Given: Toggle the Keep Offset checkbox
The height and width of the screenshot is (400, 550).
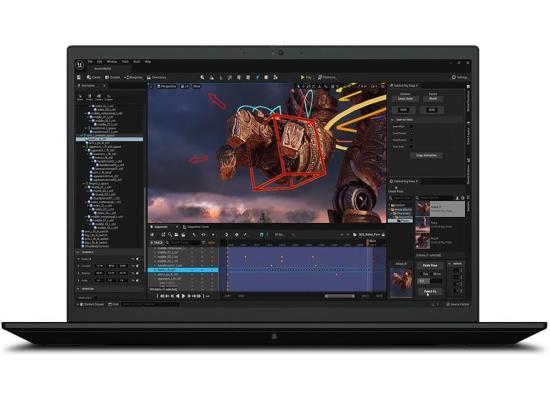Looking at the screenshot, I should tap(411, 127).
